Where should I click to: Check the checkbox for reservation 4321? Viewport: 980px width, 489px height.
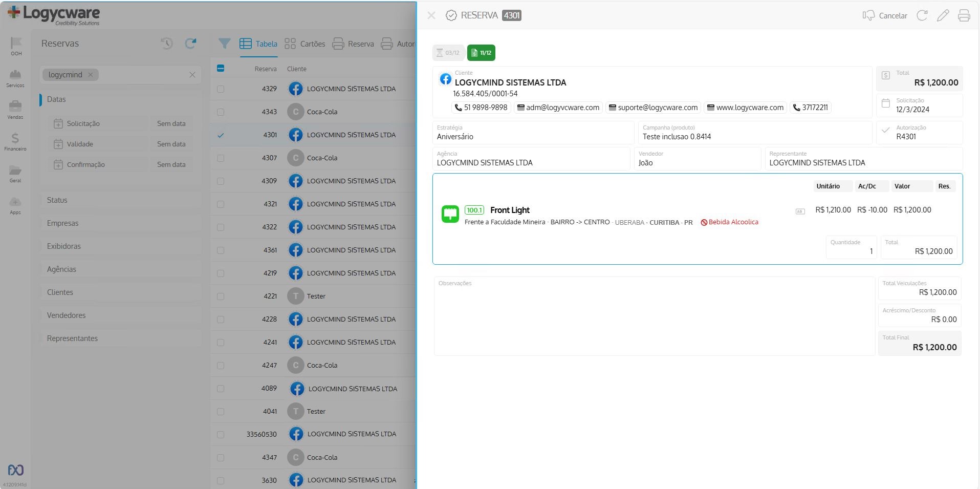(221, 204)
